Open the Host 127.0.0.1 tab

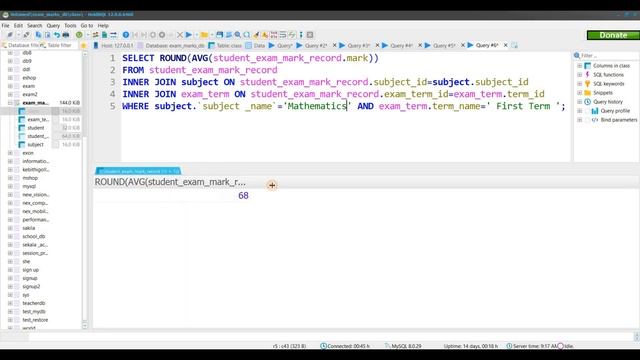113,45
